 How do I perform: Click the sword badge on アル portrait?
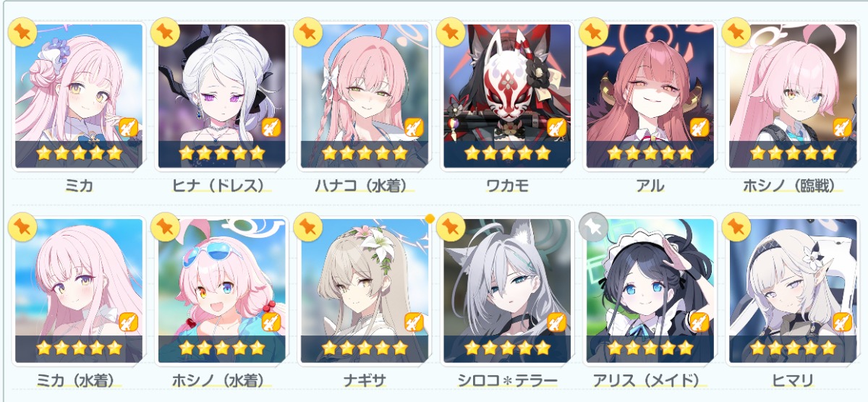pyautogui.click(x=699, y=128)
